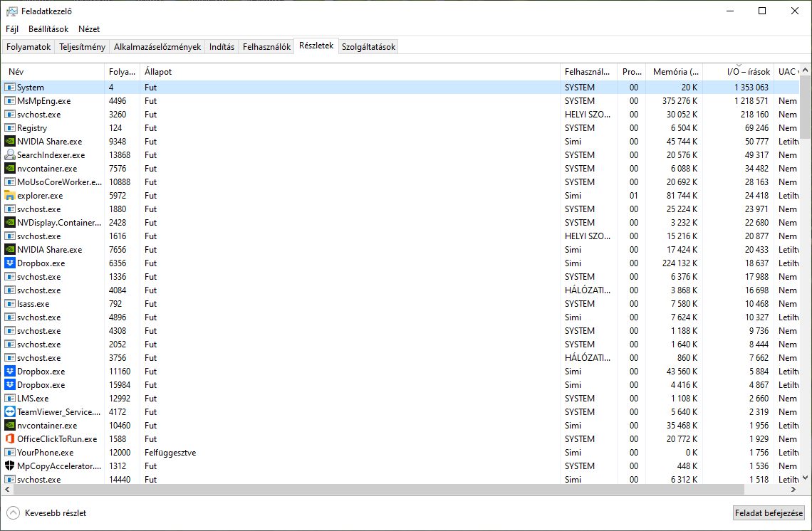The width and height of the screenshot is (812, 531).
Task: Select the 375 276 K memory value
Action: (680, 101)
